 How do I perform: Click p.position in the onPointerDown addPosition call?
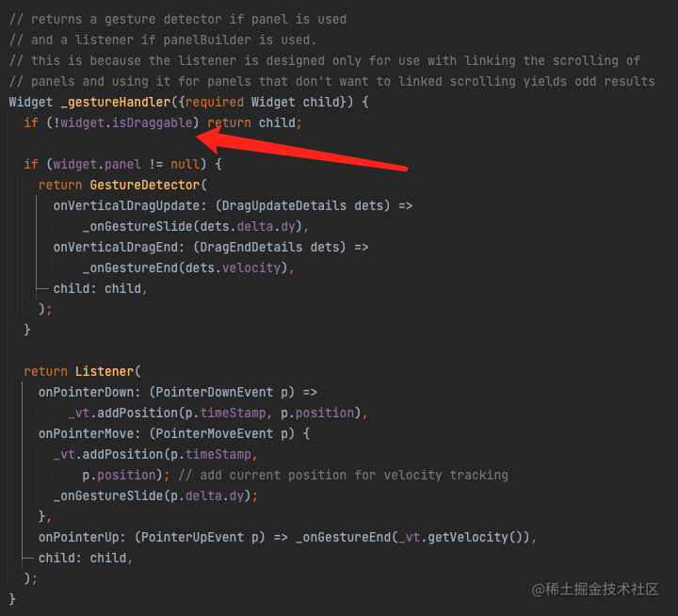pyautogui.click(x=317, y=413)
